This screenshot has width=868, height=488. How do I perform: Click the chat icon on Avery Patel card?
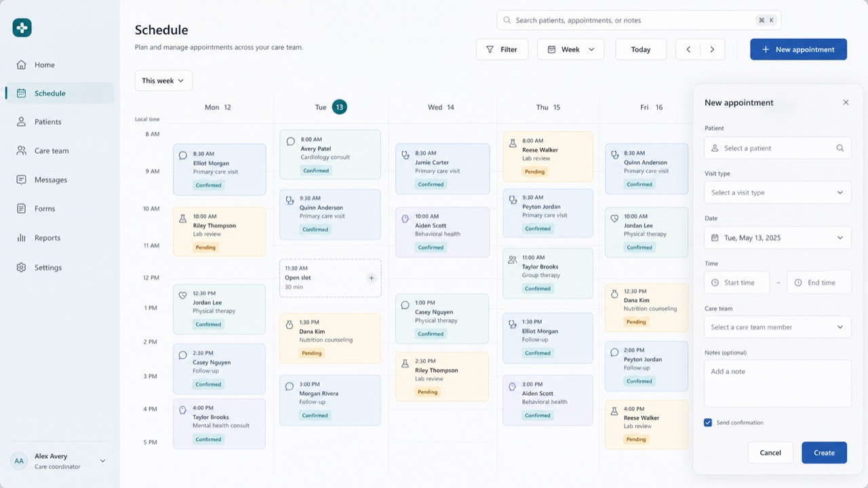pos(290,142)
